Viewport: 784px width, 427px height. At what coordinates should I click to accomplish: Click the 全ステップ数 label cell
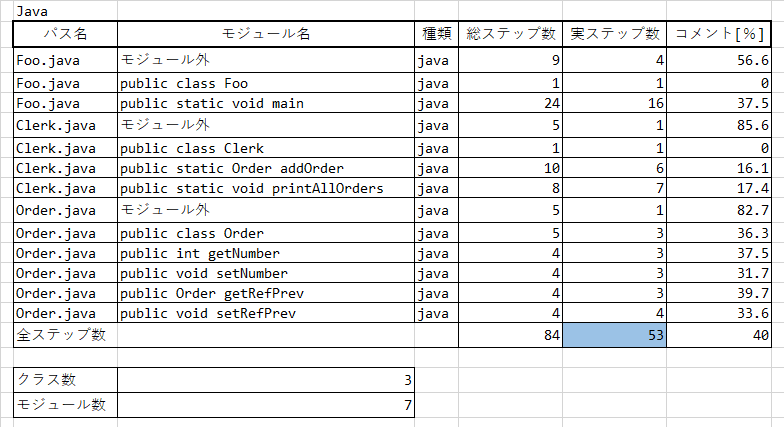66,335
